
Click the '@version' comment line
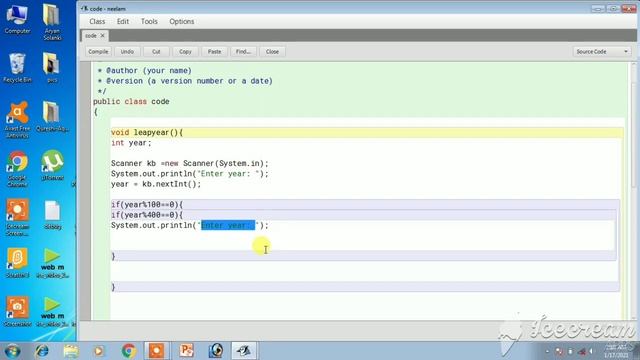pos(185,81)
